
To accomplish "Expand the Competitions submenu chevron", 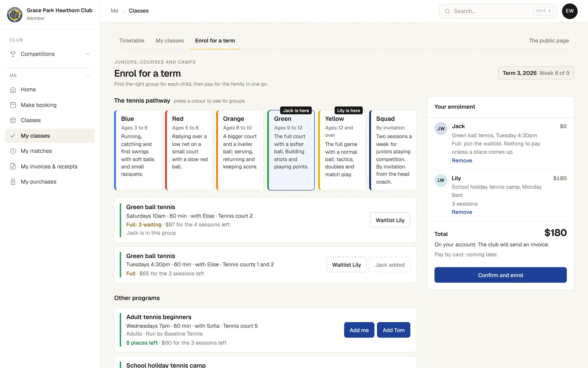I will 88,54.
